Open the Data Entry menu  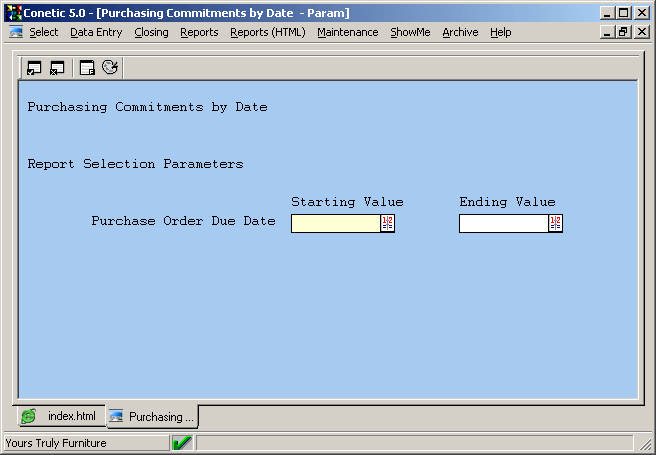[96, 32]
